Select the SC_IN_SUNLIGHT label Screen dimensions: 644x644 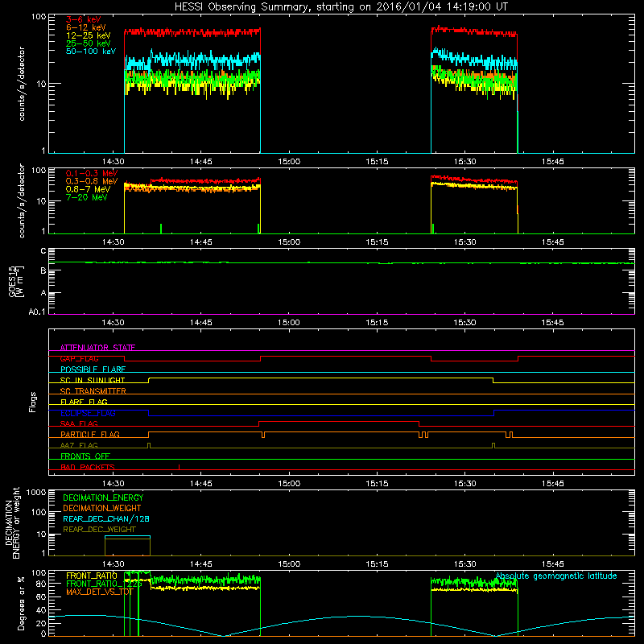(93, 380)
